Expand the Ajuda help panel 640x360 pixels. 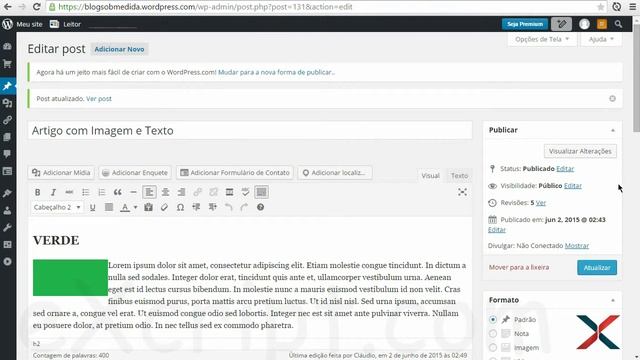coord(601,39)
